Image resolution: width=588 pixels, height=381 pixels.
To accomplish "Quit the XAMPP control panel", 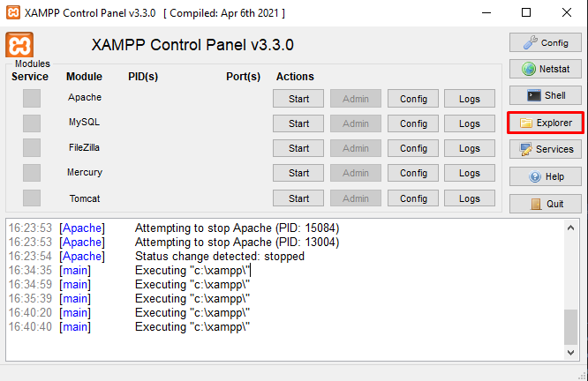I will tap(546, 204).
